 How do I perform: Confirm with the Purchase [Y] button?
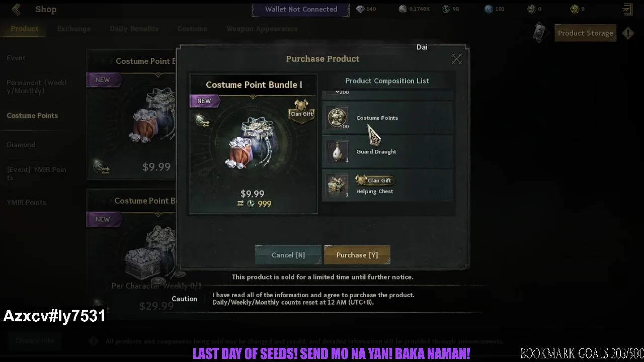pos(357,255)
